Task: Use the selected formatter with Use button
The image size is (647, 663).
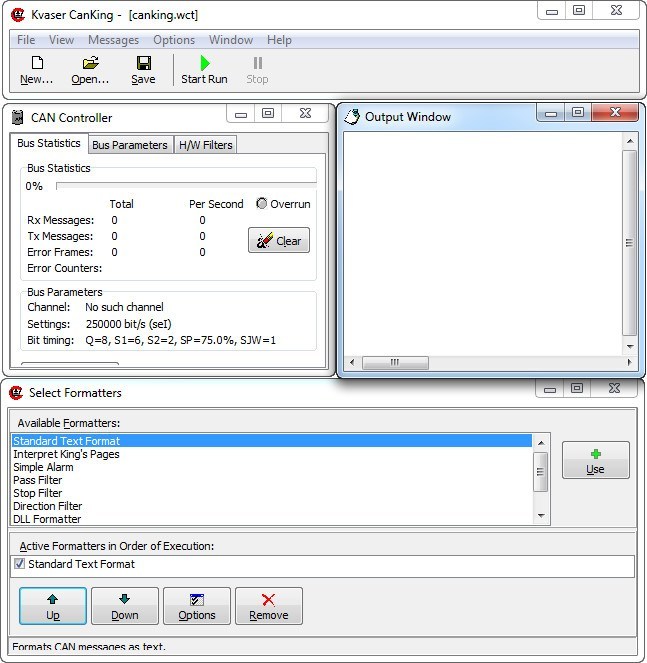Action: click(595, 460)
